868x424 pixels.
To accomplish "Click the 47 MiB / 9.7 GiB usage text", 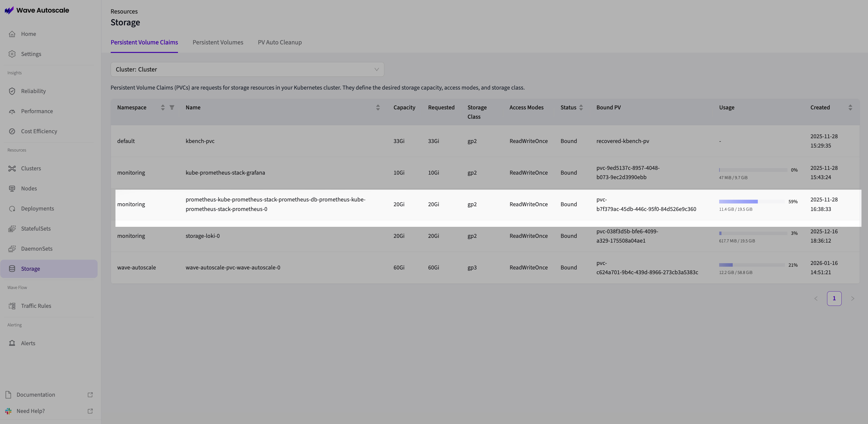I will [x=733, y=178].
